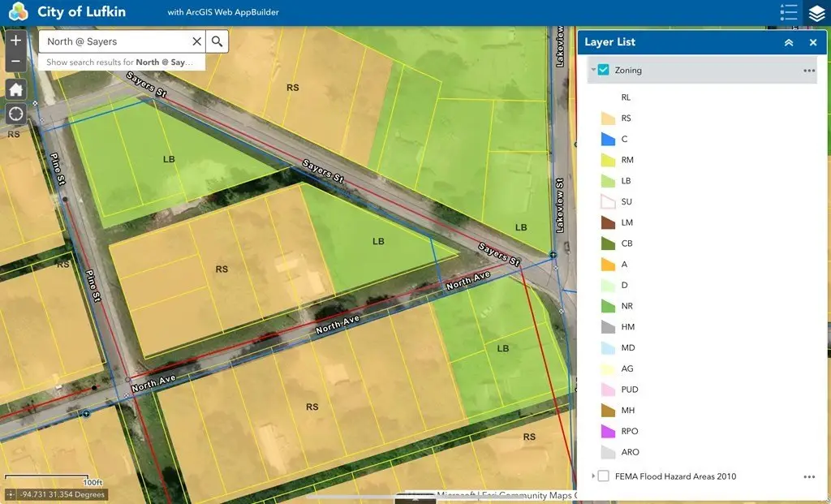Open Zoning layer options menu
Viewport: 831px width, 504px height.
coord(808,71)
